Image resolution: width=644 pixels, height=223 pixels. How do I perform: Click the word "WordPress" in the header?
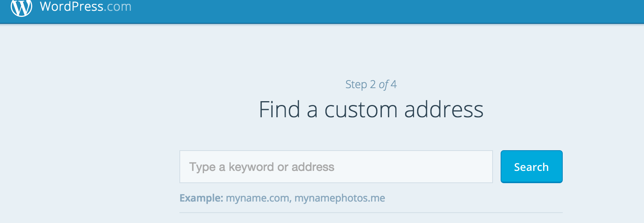72,7
